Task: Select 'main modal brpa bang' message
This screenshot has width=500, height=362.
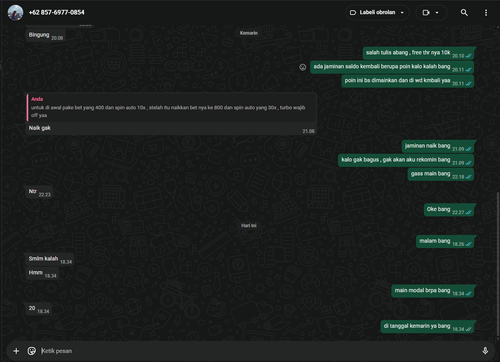Action: point(433,291)
